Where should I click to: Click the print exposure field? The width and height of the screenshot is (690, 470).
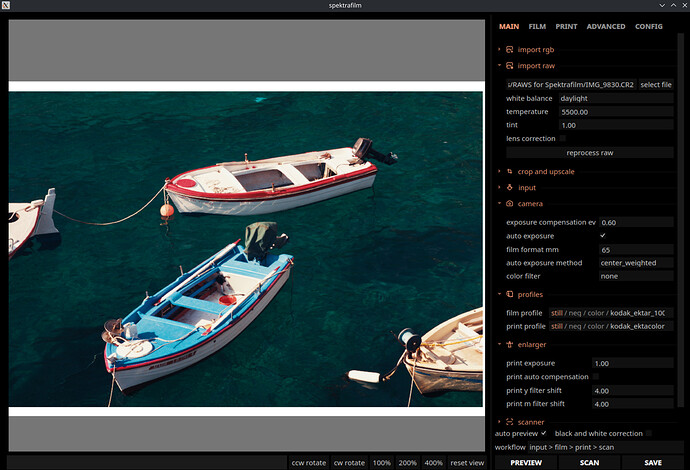(633, 363)
